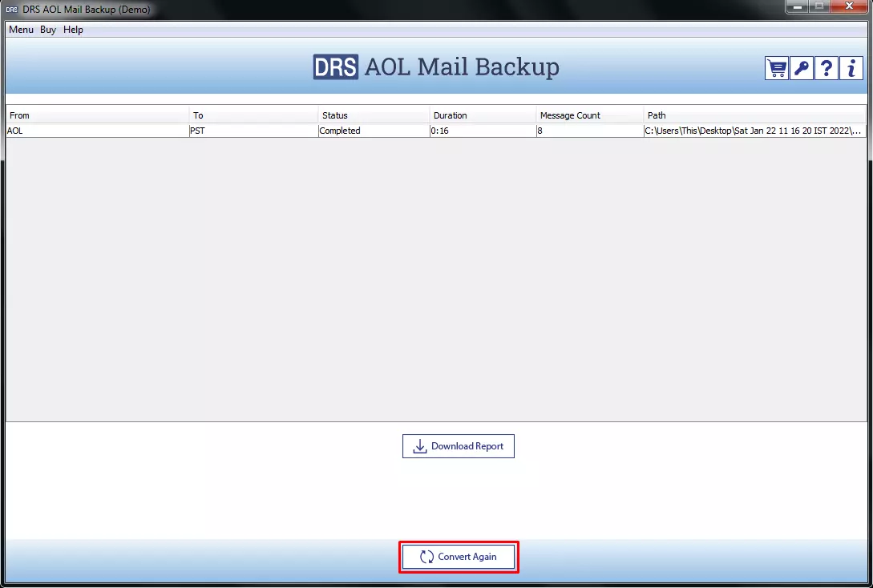Screen dimensions: 873x588
Task: Click the message count value 8
Action: coord(590,131)
